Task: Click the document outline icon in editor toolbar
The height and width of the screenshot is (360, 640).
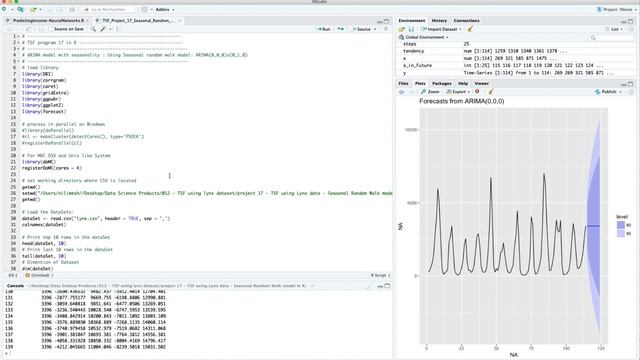Action: pos(386,29)
